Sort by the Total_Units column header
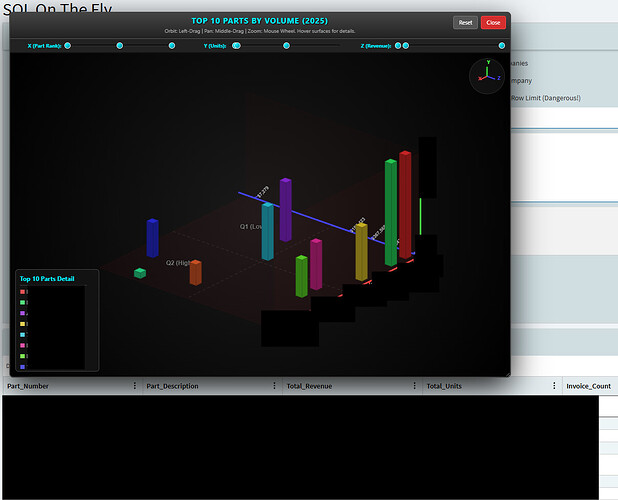Screen dimensions: 618x500 point(444,386)
